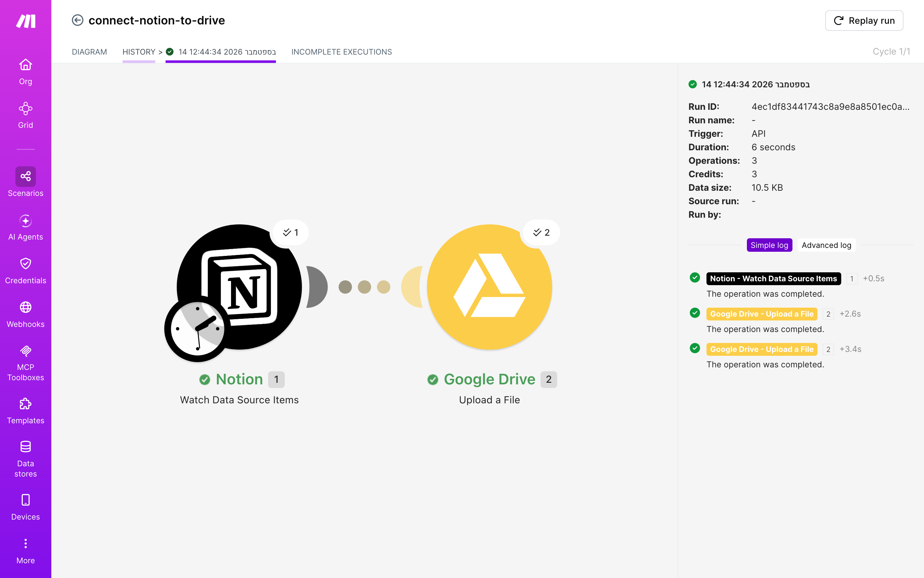Image resolution: width=924 pixels, height=578 pixels.
Task: Click the Notion - Watch Data Source Items log label
Action: (x=773, y=279)
